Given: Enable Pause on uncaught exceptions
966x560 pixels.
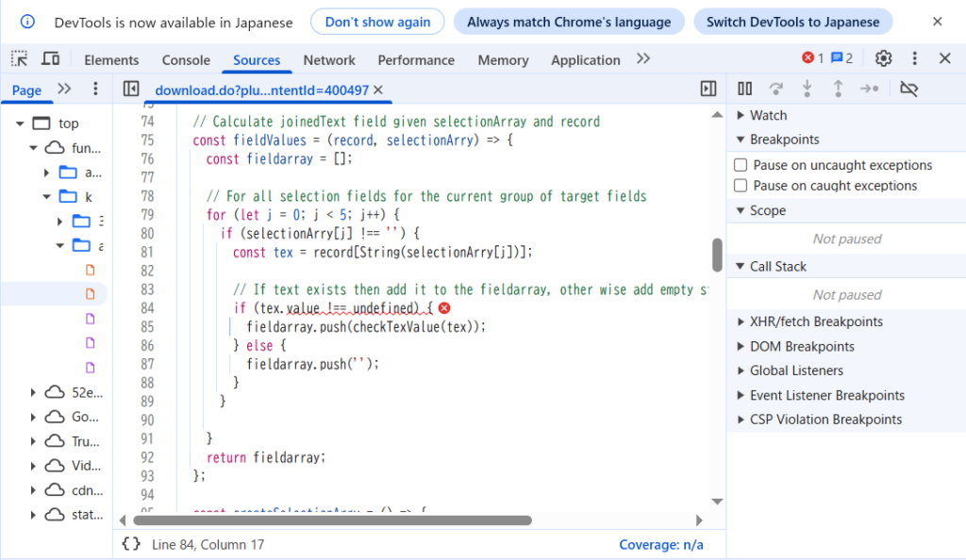Looking at the screenshot, I should coord(741,165).
